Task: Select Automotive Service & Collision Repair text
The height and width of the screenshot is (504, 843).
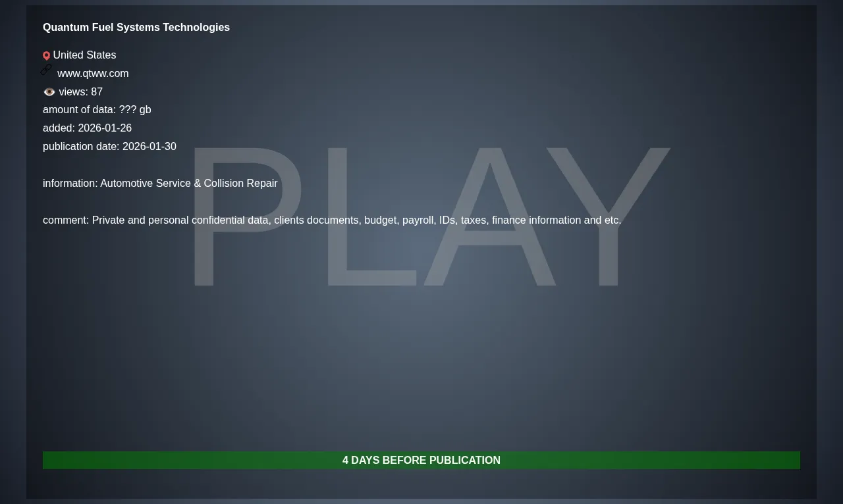Action: coord(189,184)
